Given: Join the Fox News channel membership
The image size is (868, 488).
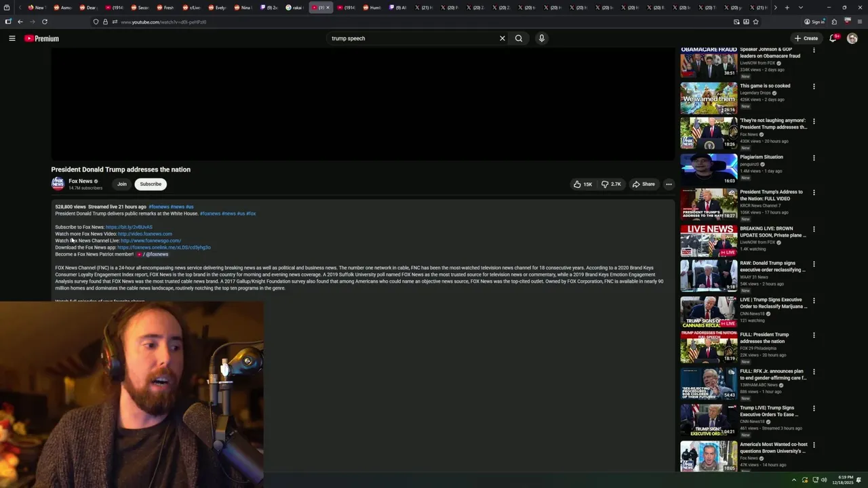Looking at the screenshot, I should click(122, 184).
